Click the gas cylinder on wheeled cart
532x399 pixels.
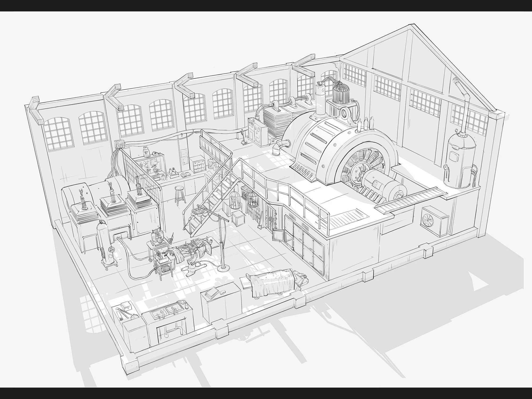105,244
